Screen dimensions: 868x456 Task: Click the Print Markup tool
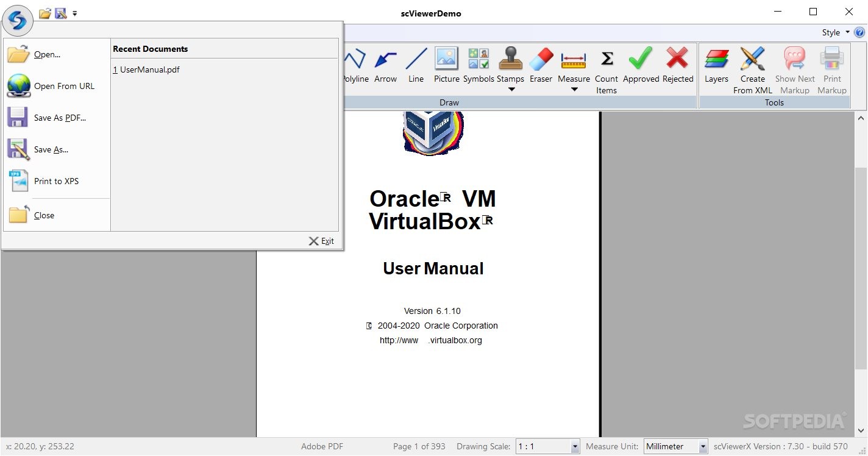pyautogui.click(x=832, y=71)
